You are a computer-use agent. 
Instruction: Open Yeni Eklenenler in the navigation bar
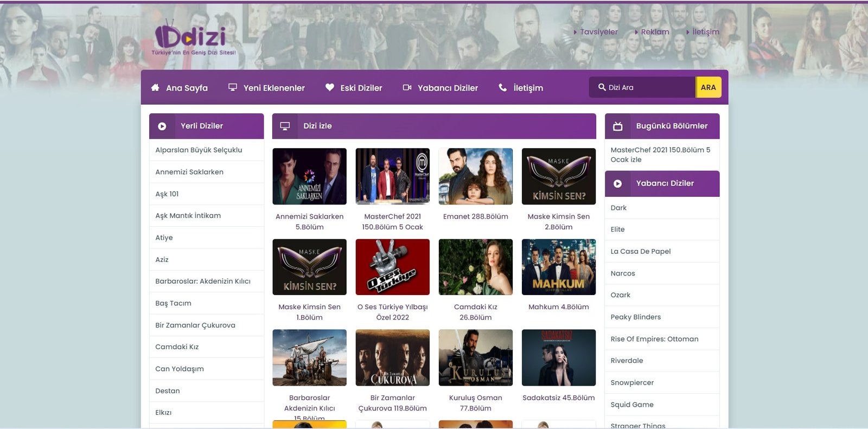coord(274,88)
